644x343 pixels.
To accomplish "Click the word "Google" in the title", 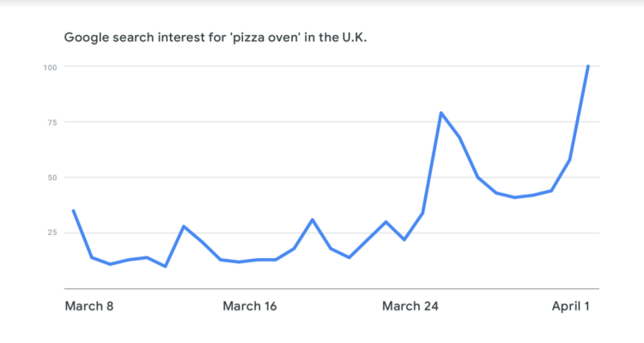I will [86, 39].
